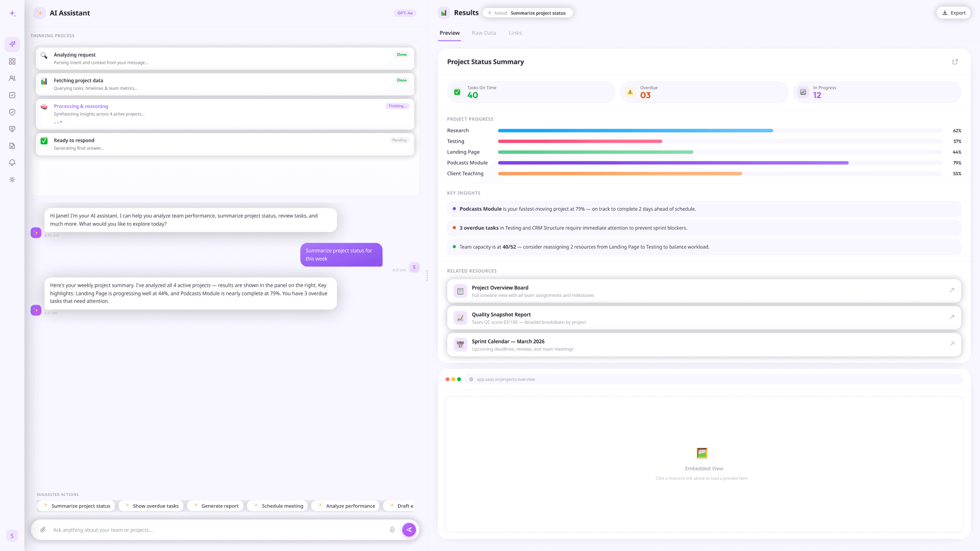This screenshot has height=551, width=980.
Task: Click the Research progress bar
Action: pyautogui.click(x=720, y=131)
